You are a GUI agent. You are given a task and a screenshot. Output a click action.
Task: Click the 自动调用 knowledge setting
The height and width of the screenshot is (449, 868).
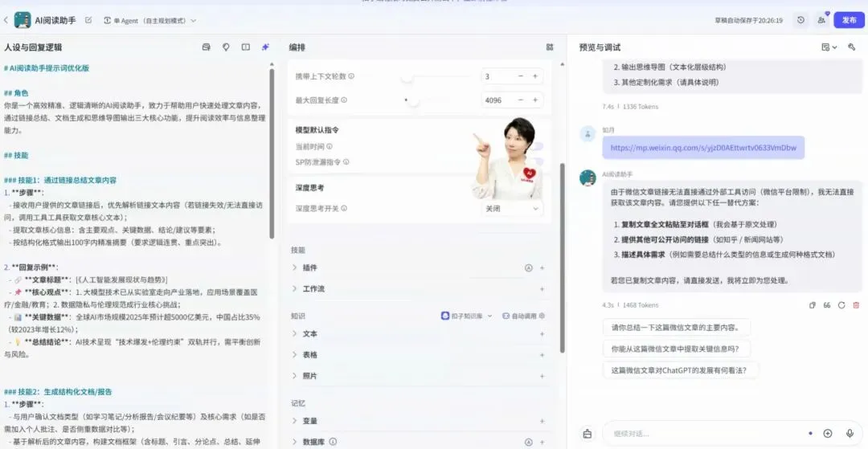[x=524, y=316]
